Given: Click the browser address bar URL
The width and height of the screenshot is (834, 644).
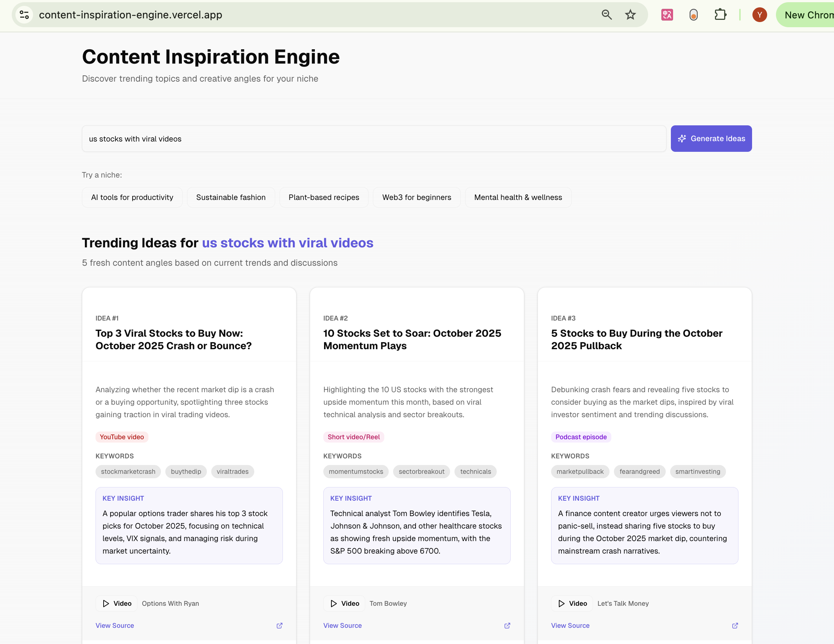Looking at the screenshot, I should click(x=130, y=15).
